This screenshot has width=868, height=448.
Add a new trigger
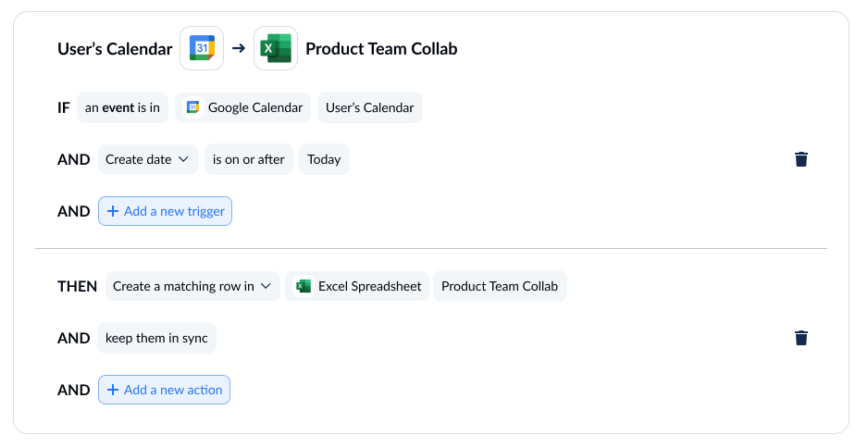[x=165, y=211]
